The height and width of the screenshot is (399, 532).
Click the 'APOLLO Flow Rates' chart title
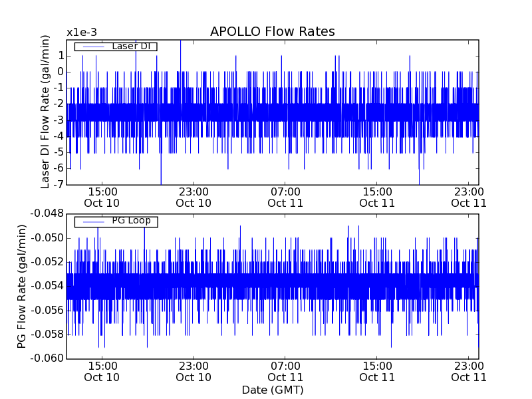click(x=273, y=31)
